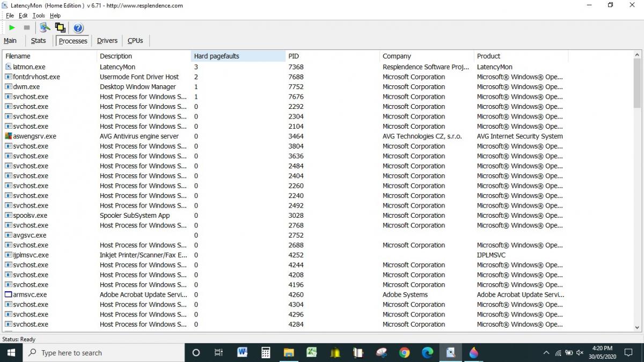Sort by the Company column header
This screenshot has height=362, width=644.
[x=427, y=56]
